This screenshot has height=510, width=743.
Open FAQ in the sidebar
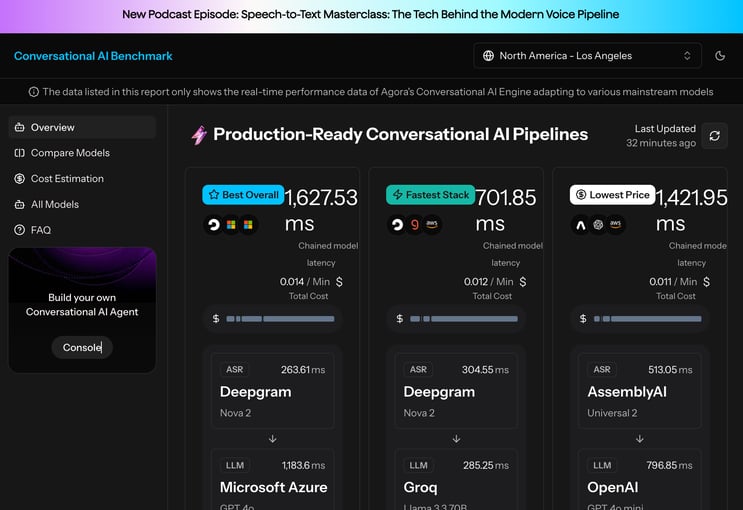(x=82, y=230)
